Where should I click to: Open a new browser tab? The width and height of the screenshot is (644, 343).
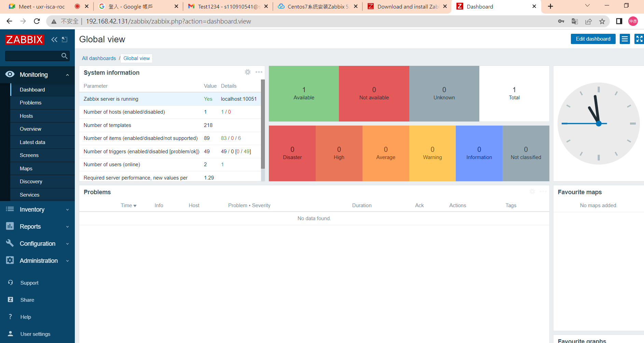[x=550, y=6]
